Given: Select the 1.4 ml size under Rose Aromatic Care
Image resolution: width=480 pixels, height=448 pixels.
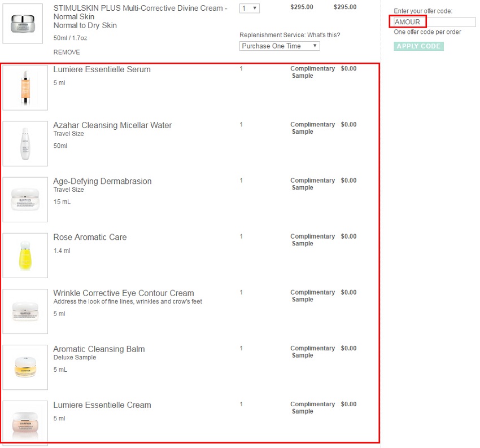Looking at the screenshot, I should (x=62, y=251).
